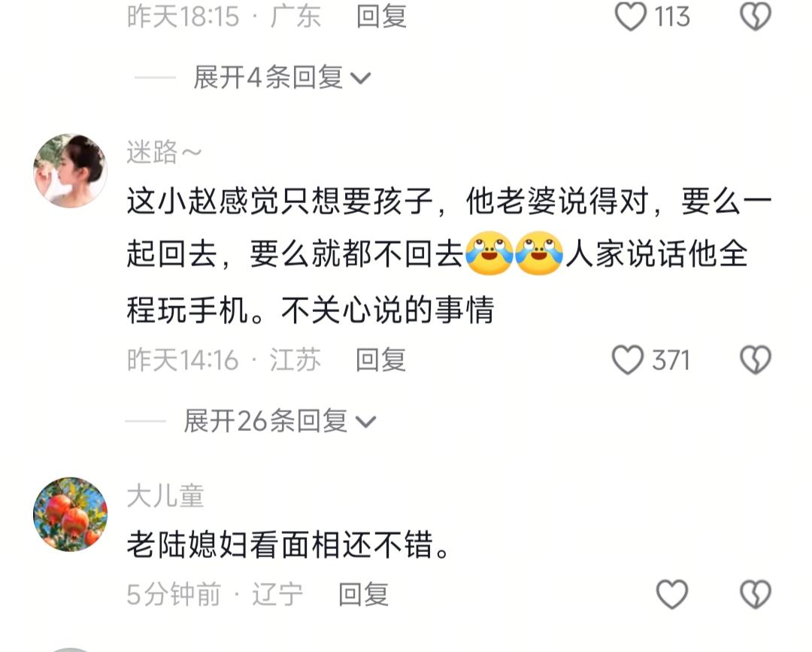Select comment text 老陆媳妇看面相还不错

pos(288,544)
